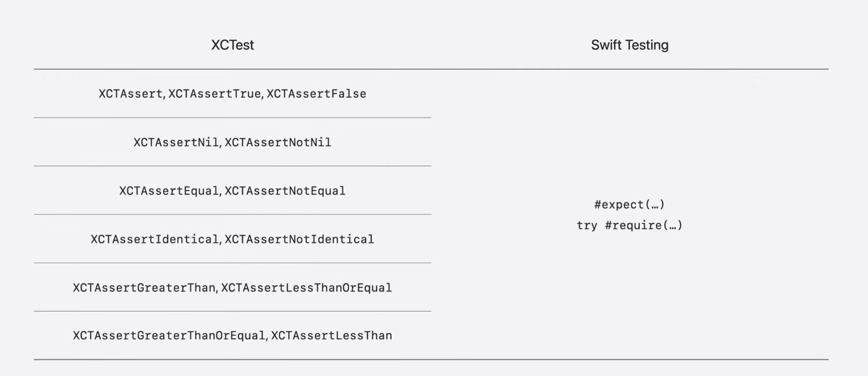Select the XCTAssert text
Screen dimensions: 868x376
click(x=130, y=94)
